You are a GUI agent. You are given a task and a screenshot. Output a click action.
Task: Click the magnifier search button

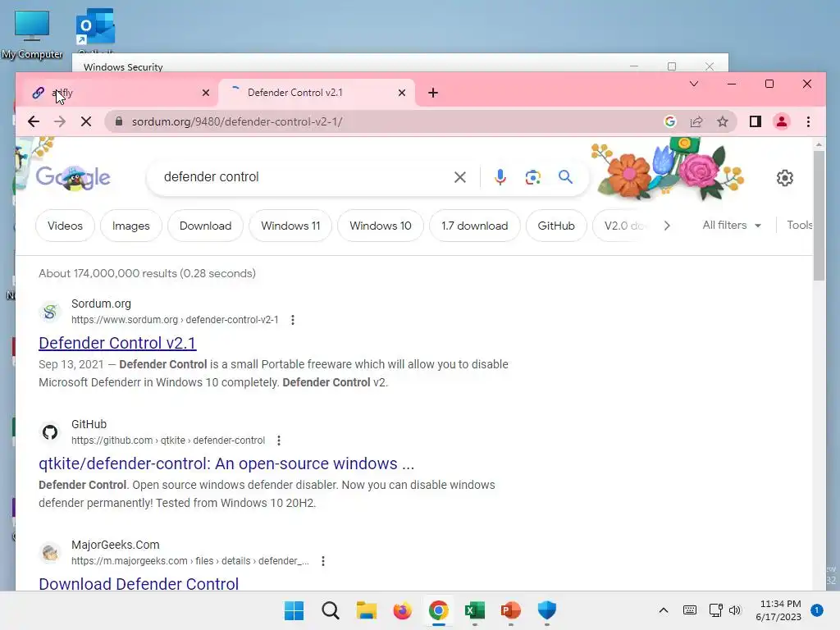565,177
